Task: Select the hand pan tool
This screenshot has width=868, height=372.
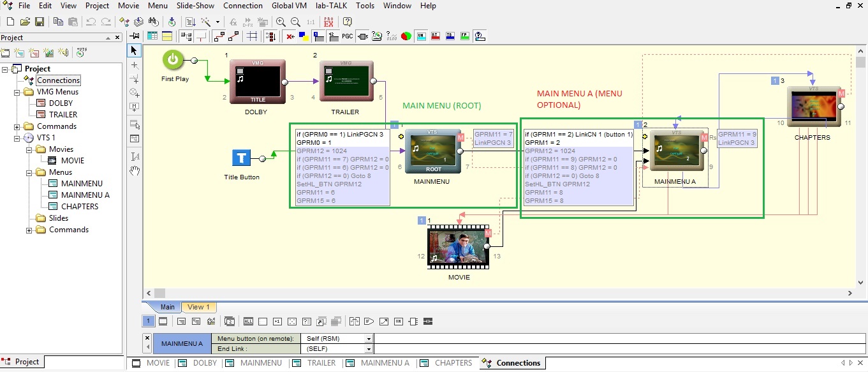Action: 134,170
